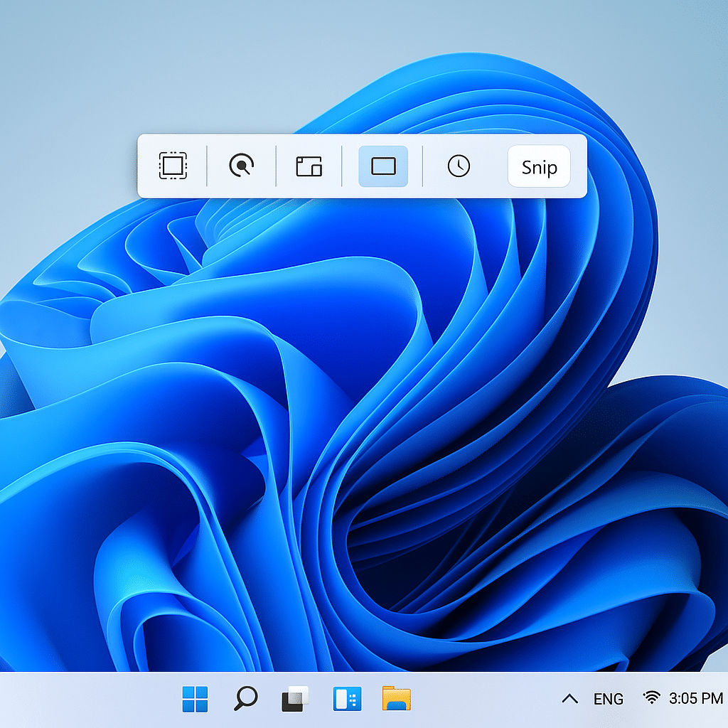Open Task View from taskbar
Viewport: 728px width, 728px height.
pos(295,699)
